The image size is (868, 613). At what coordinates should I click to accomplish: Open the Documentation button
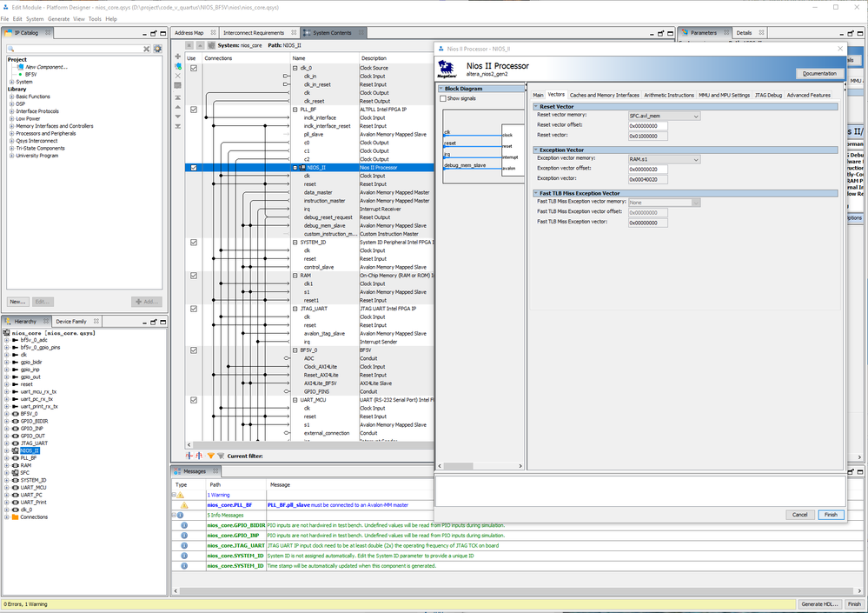[x=818, y=74]
